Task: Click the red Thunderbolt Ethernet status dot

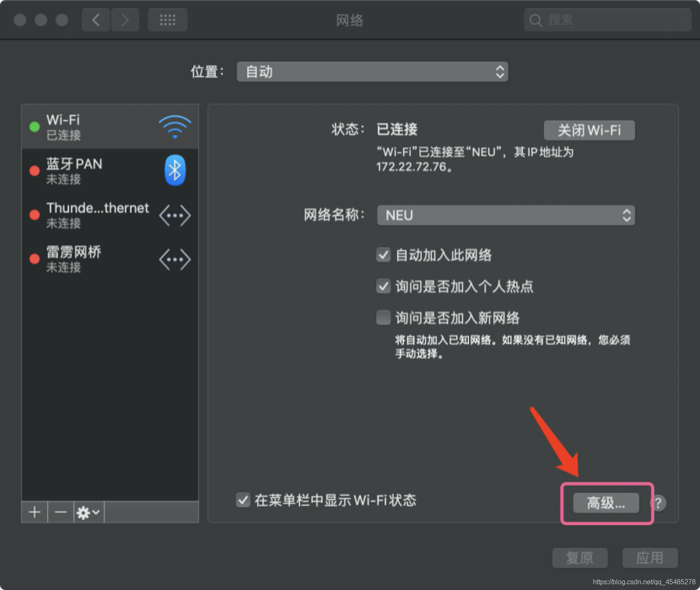Action: 35,215
